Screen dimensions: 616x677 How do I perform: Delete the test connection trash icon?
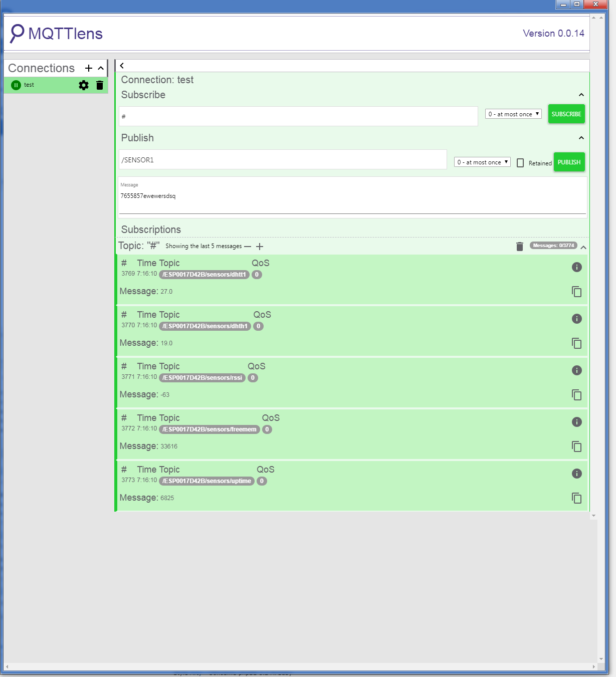(x=100, y=85)
